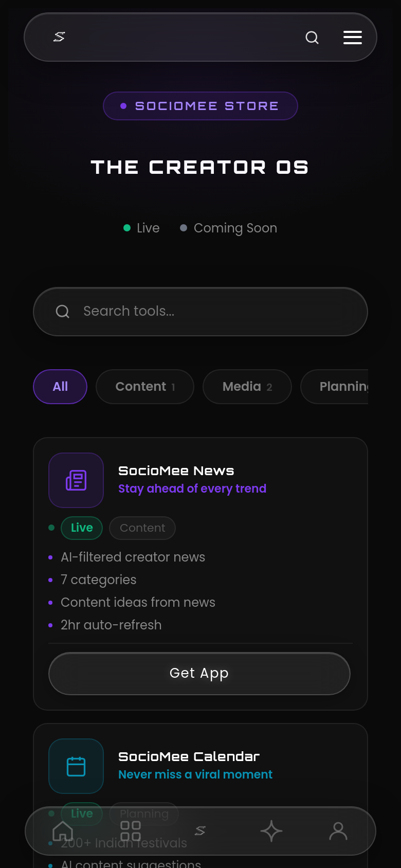Click the SocioMee Store badge
Screen dimensions: 401x868
tap(200, 106)
